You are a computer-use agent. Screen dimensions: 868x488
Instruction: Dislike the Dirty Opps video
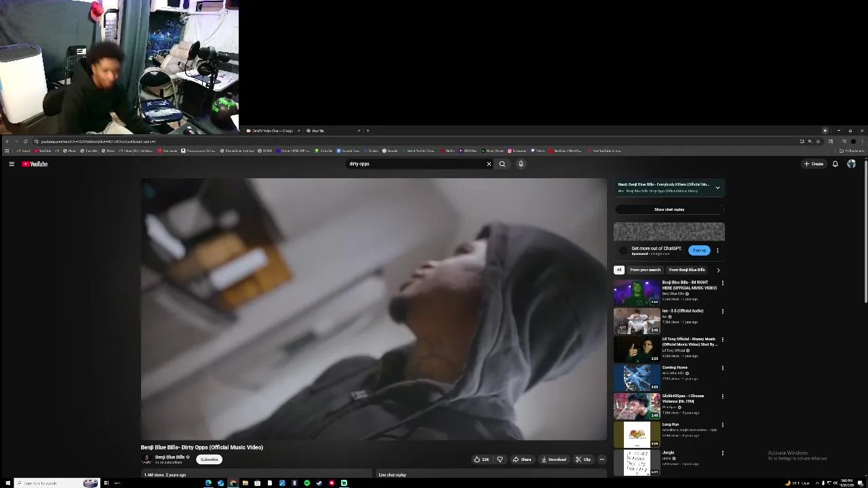[500, 460]
